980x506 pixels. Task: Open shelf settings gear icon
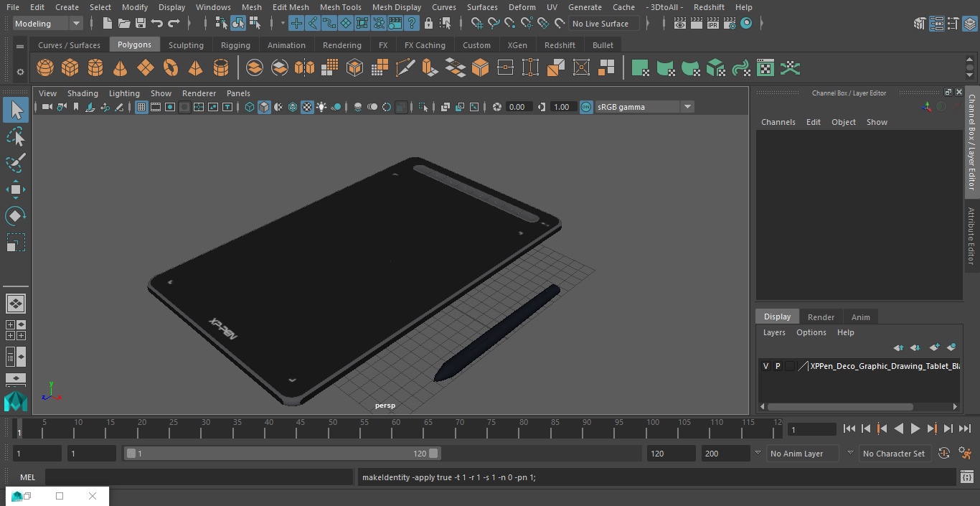(x=20, y=71)
